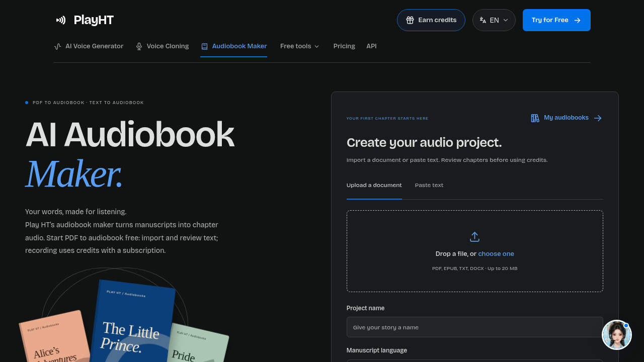Select the Upload a document tab

pyautogui.click(x=374, y=185)
